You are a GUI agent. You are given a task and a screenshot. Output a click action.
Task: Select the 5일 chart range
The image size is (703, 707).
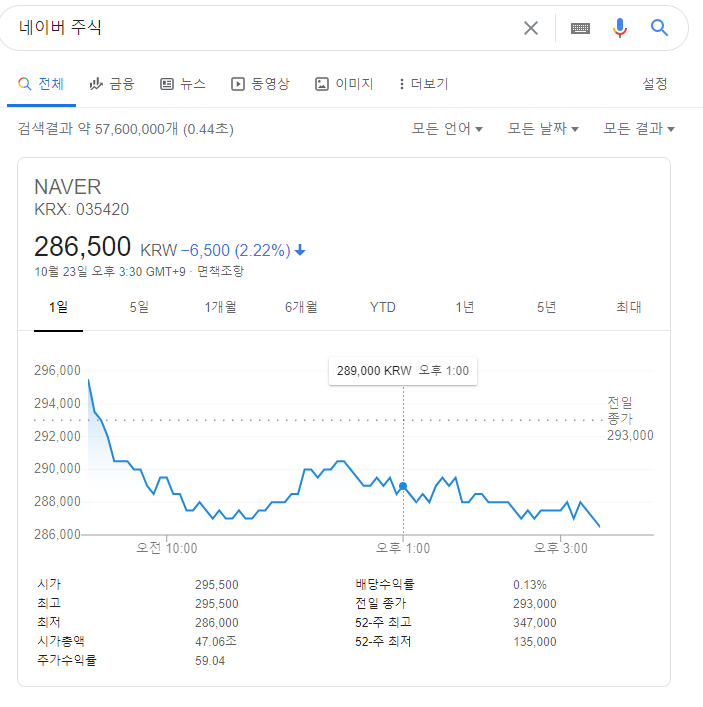[x=139, y=308]
